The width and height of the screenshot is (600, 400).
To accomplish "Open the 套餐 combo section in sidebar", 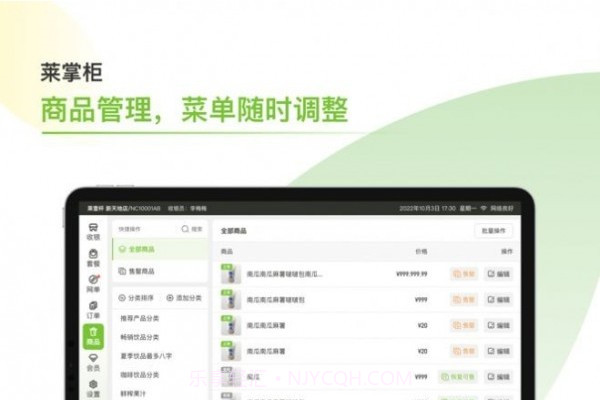I will 93,258.
